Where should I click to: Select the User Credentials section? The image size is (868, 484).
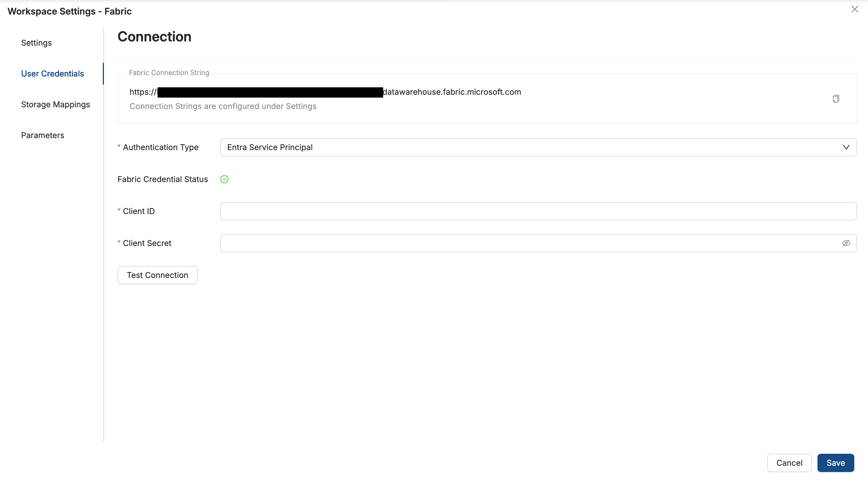53,73
